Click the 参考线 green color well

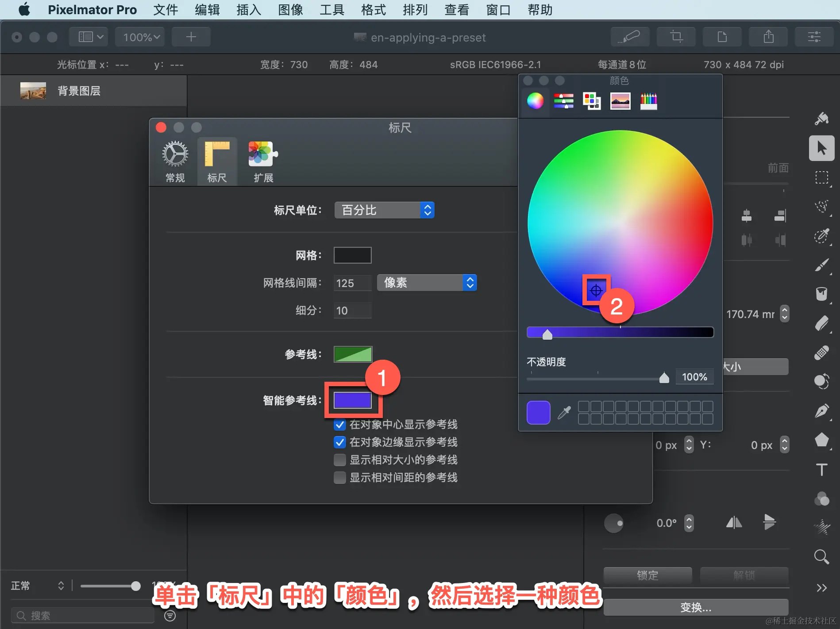(353, 354)
